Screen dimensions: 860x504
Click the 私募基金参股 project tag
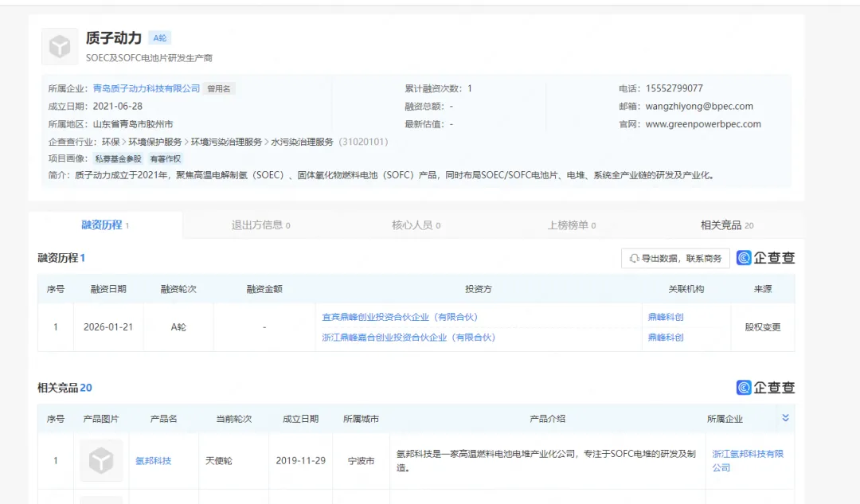coord(118,158)
